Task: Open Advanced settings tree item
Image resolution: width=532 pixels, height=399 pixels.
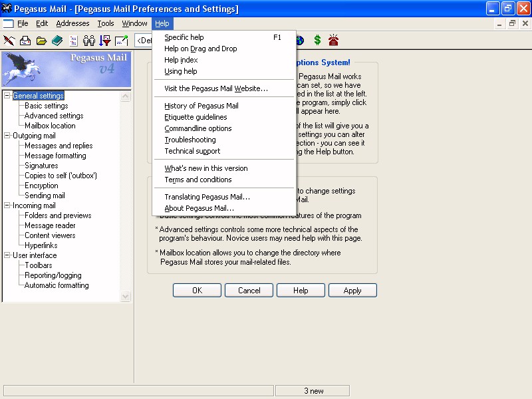Action: (x=54, y=116)
